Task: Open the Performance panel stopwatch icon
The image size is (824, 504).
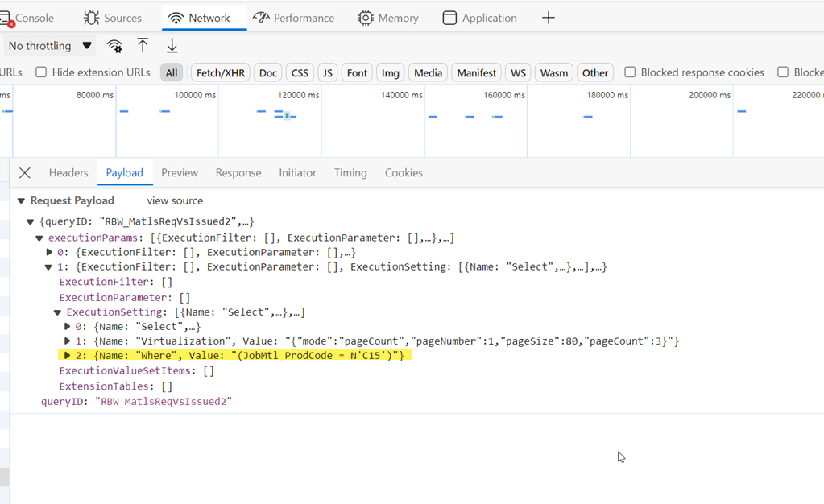Action: pyautogui.click(x=262, y=17)
